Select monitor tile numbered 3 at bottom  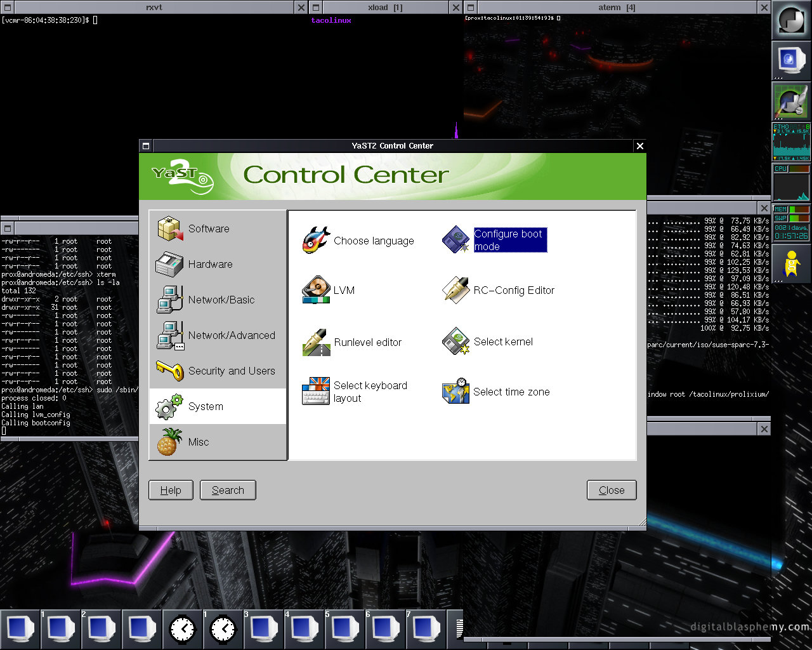pos(264,629)
